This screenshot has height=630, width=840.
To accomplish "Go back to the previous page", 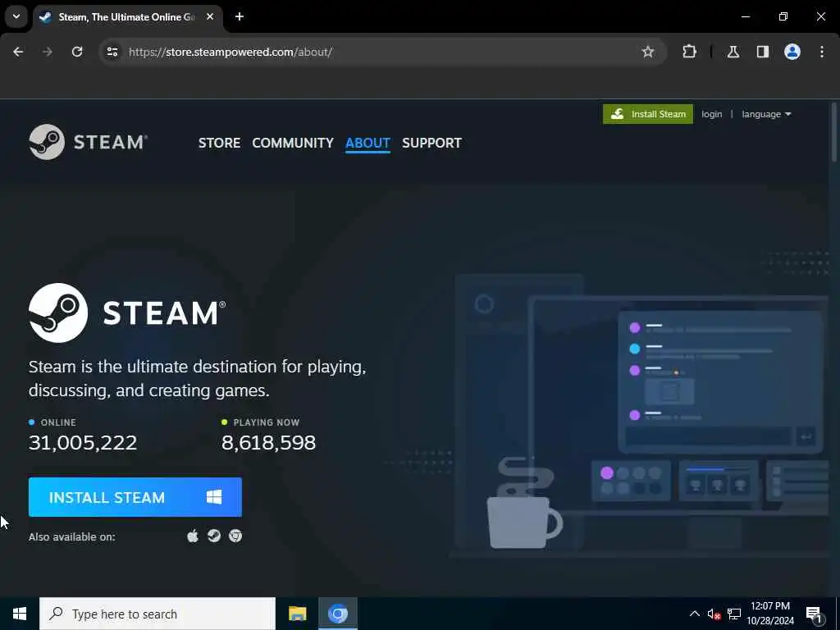I will (18, 52).
